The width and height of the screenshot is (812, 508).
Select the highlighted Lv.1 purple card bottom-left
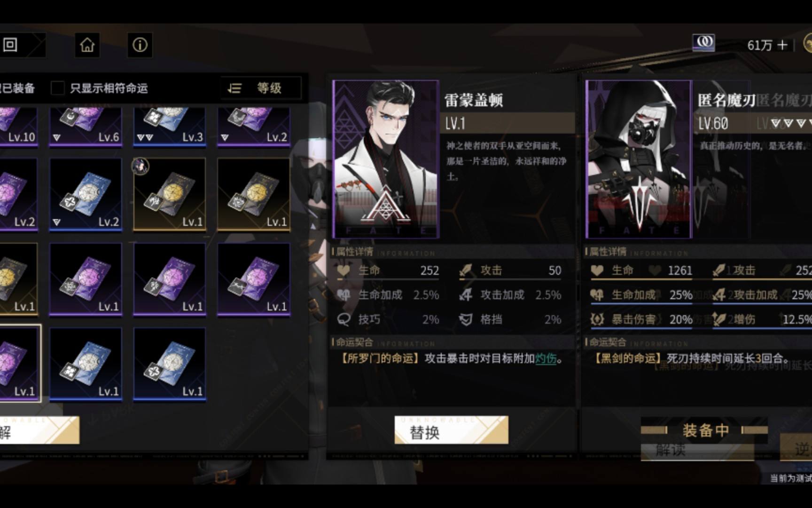point(20,364)
